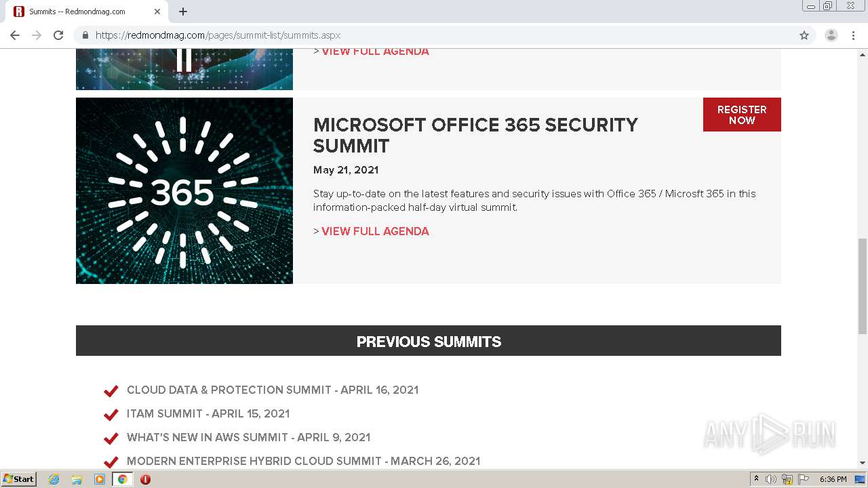Open the top View Full Agenda link
Screen dimensions: 868x488
(x=375, y=52)
